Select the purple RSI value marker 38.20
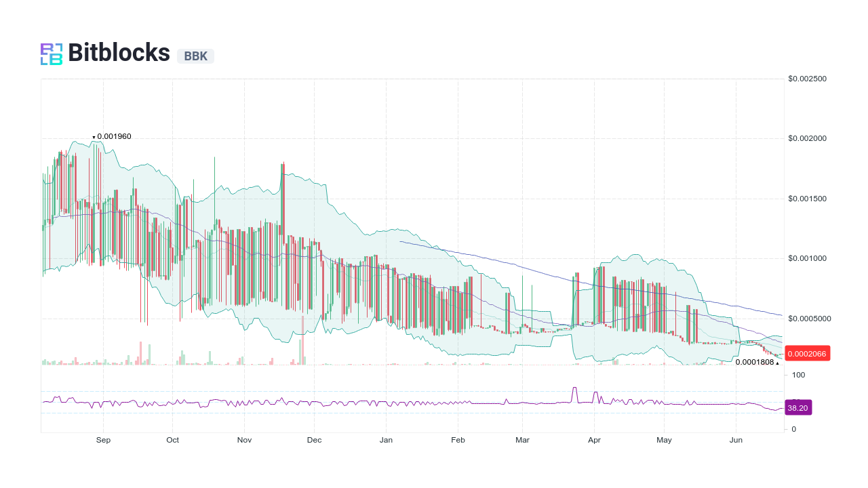The width and height of the screenshot is (868, 488). click(798, 407)
